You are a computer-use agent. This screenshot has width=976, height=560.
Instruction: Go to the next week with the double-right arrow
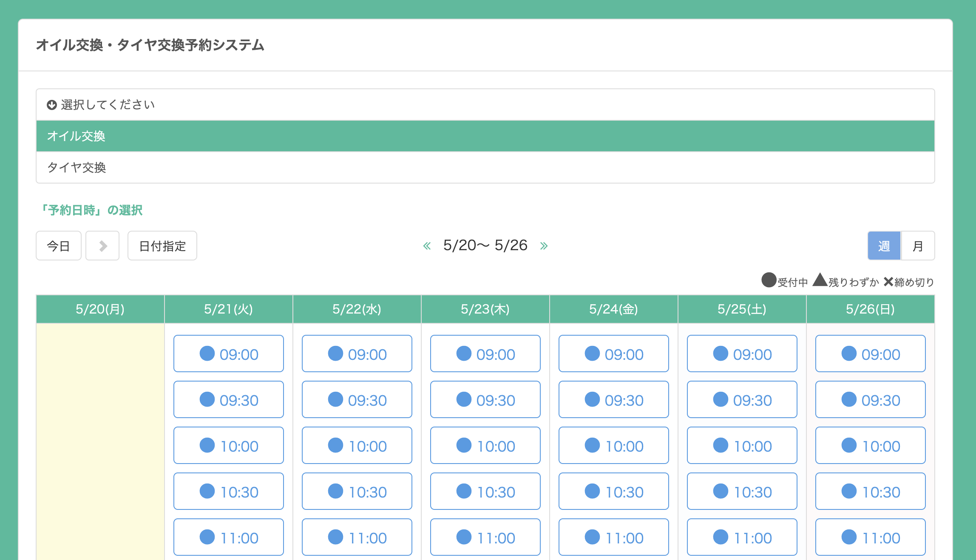click(544, 246)
